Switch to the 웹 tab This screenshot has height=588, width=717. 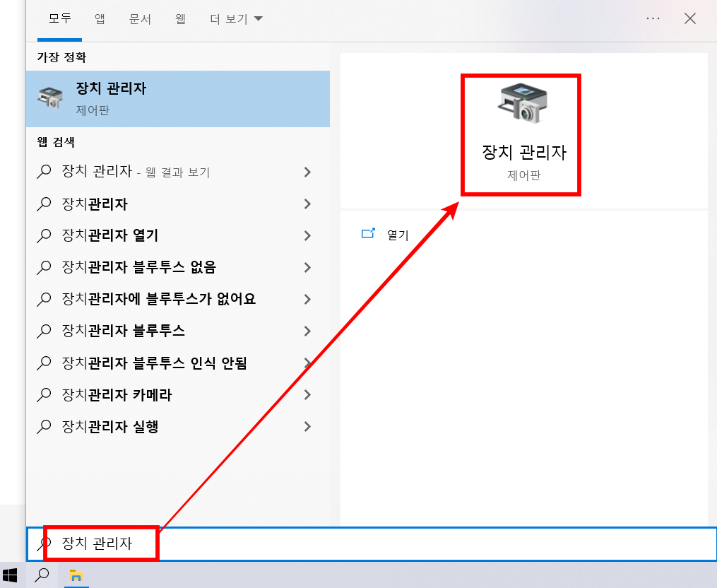[180, 19]
